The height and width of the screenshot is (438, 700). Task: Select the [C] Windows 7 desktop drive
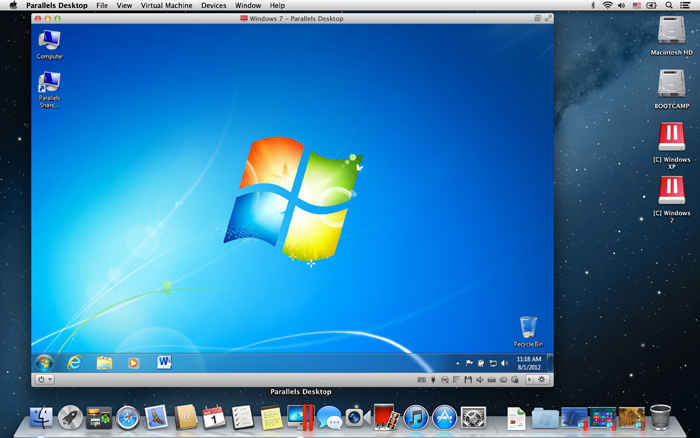pos(671,199)
